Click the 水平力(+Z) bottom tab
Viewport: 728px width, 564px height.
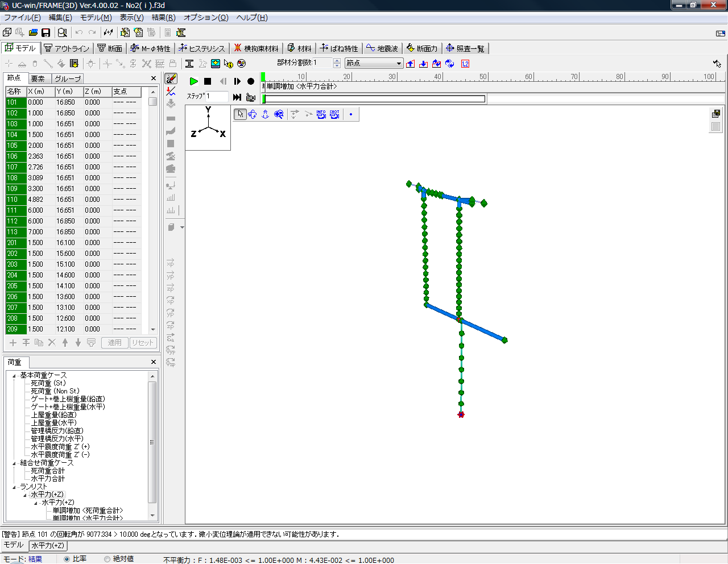tap(48, 545)
